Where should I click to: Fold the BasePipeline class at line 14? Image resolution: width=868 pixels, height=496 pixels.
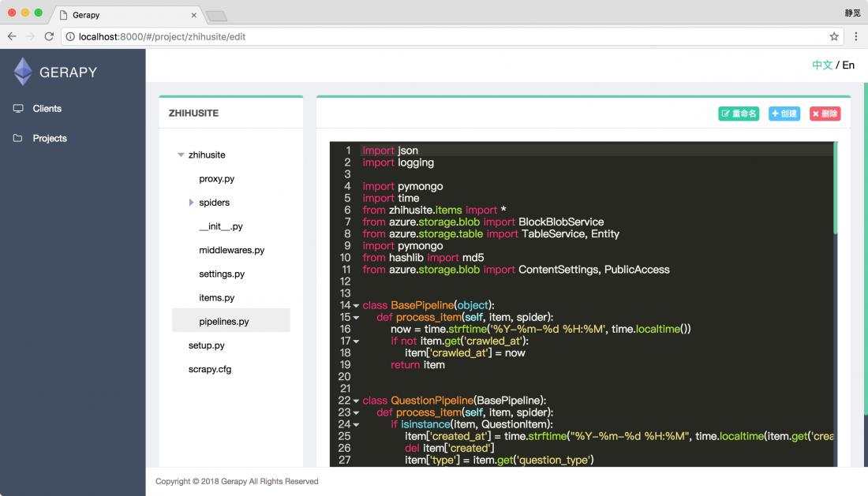[356, 306]
